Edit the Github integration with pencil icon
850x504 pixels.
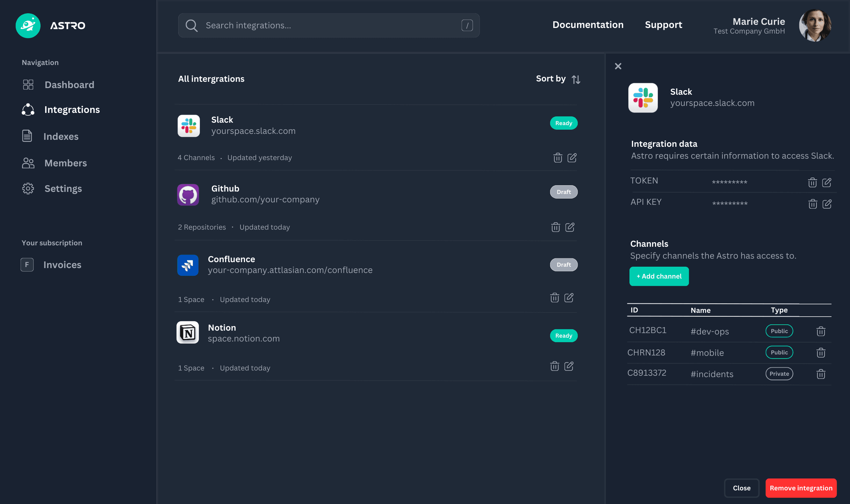570,227
